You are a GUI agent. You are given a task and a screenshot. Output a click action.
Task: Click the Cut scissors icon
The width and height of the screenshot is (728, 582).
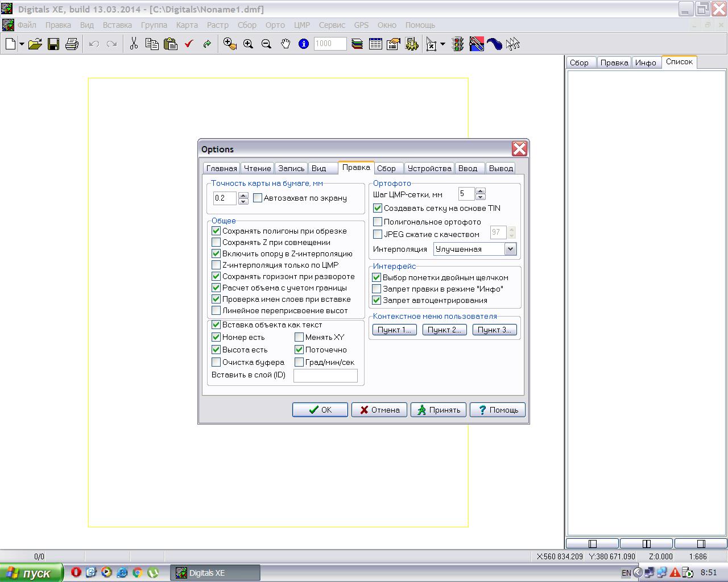[134, 44]
